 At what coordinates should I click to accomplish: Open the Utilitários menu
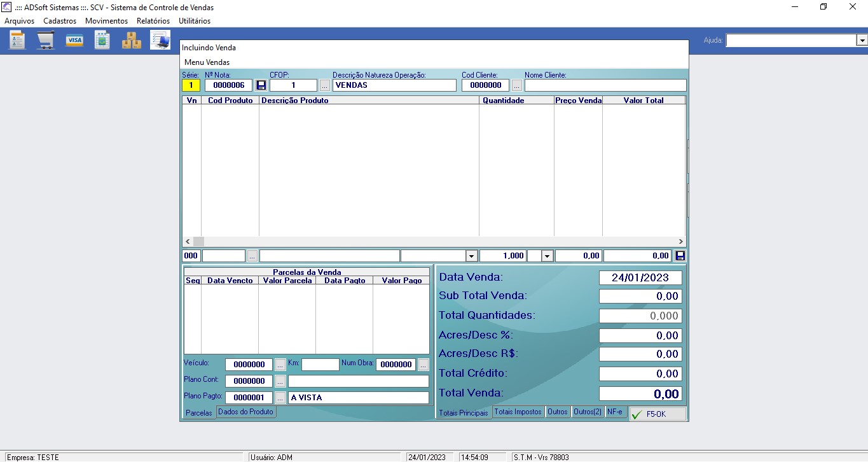[195, 21]
